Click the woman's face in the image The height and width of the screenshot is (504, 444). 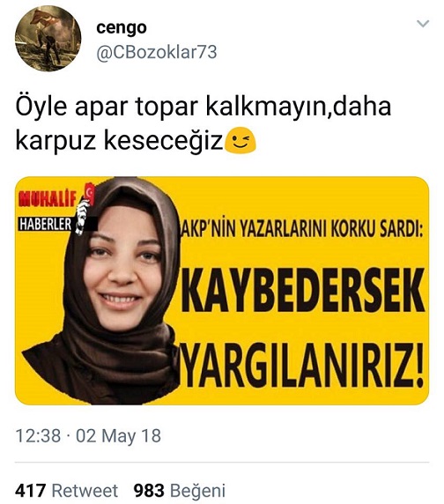tap(123, 269)
